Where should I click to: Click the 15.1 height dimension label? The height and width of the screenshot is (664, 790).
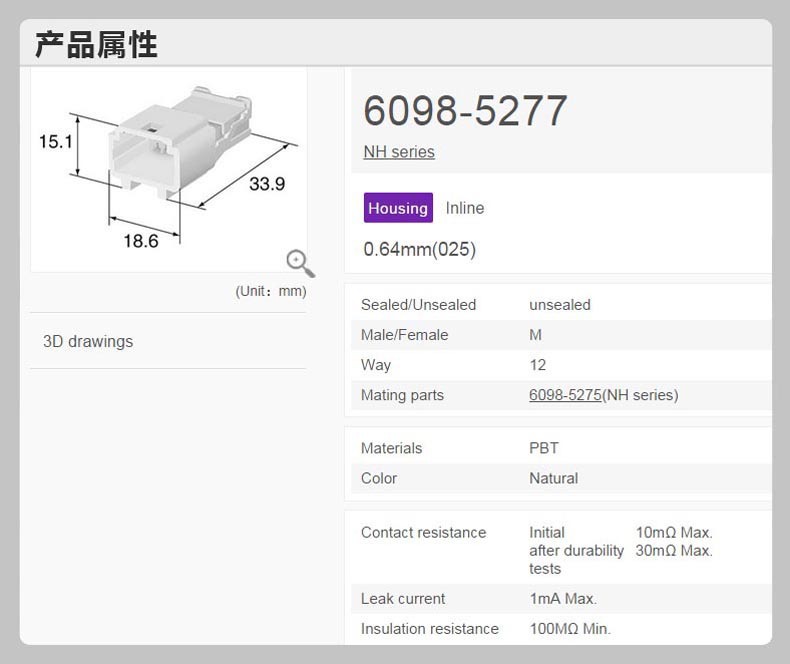[x=56, y=142]
